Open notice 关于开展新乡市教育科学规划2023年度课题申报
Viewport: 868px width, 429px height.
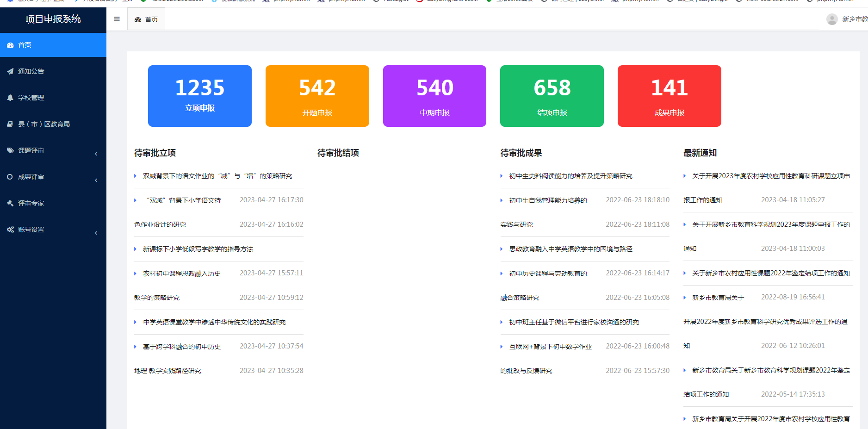coord(771,224)
